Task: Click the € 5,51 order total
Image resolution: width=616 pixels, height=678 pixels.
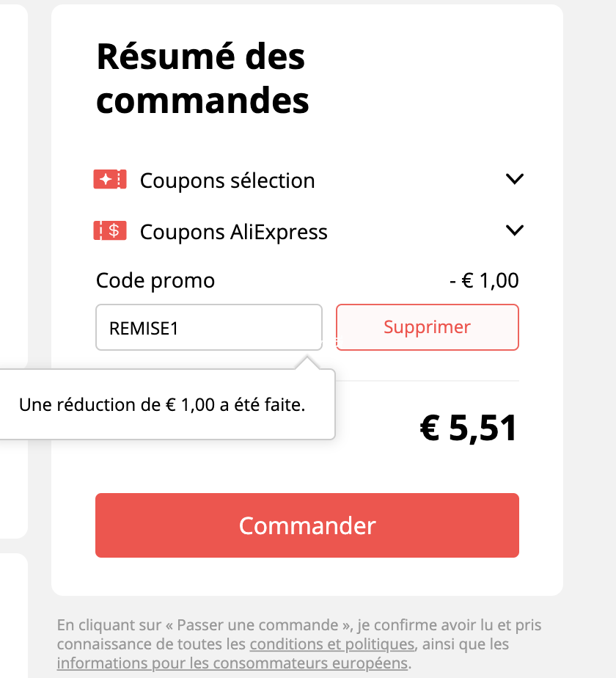Action: coord(468,428)
